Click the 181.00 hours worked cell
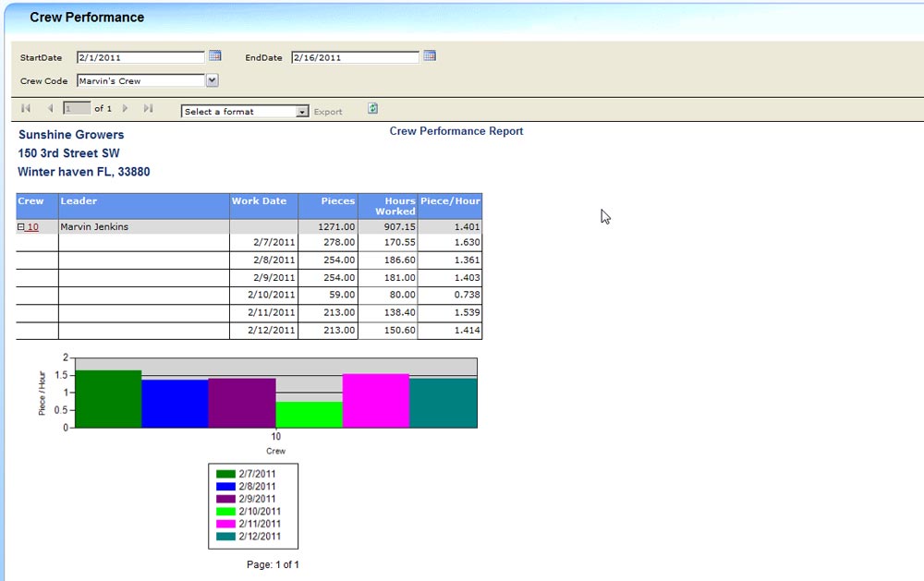Image resolution: width=924 pixels, height=581 pixels. click(x=388, y=277)
